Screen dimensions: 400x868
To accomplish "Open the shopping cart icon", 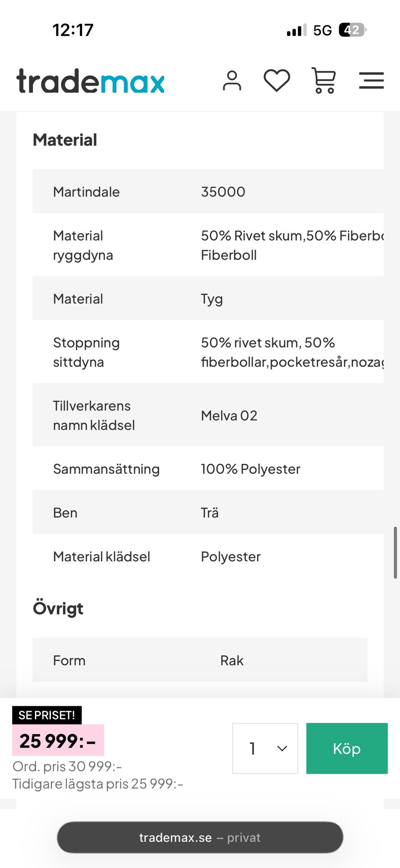I will 324,81.
